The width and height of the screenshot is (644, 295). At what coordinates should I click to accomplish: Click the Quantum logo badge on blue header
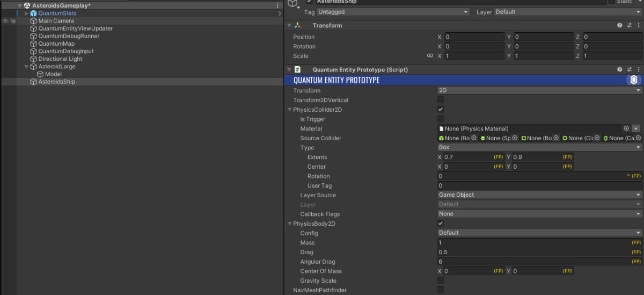(633, 80)
